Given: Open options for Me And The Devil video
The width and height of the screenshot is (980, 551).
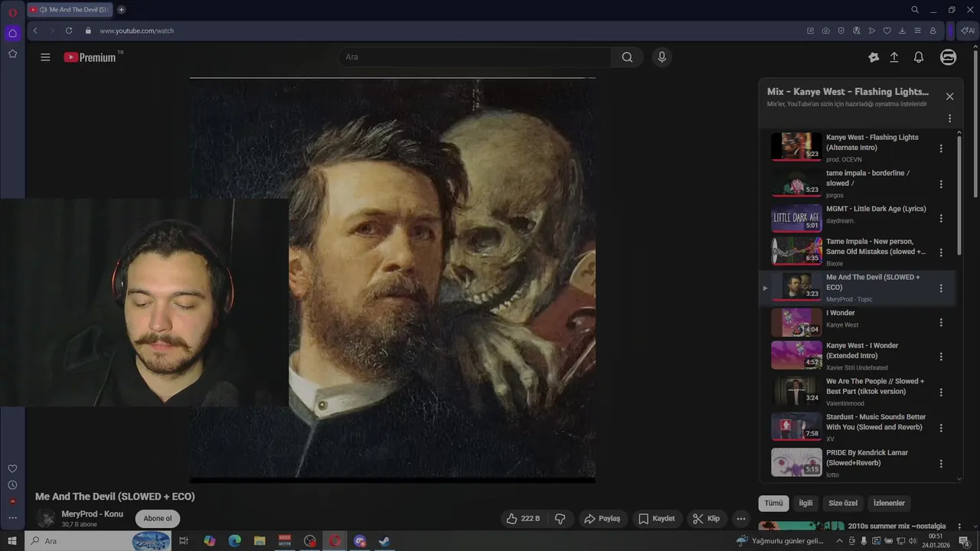Looking at the screenshot, I should click(941, 289).
